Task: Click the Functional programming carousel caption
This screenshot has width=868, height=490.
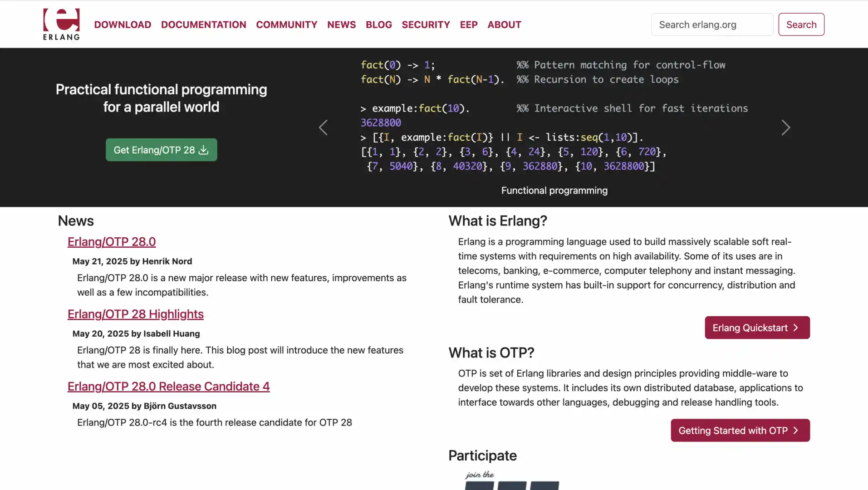Action: pyautogui.click(x=554, y=191)
